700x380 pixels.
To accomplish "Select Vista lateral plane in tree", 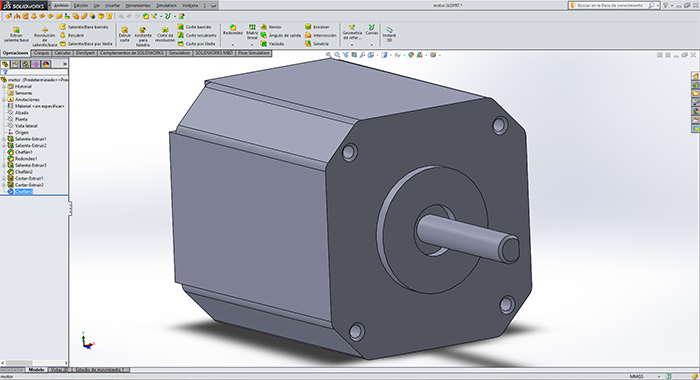I will coord(23,126).
